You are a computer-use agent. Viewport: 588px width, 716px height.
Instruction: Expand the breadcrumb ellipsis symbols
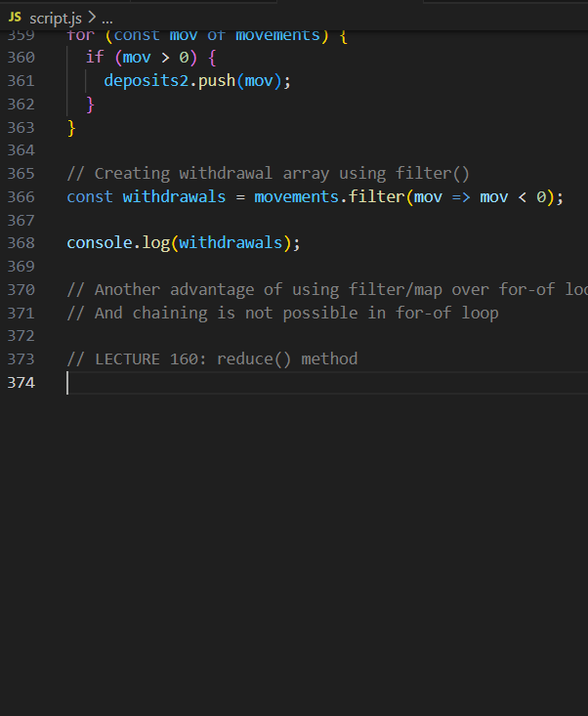107,21
